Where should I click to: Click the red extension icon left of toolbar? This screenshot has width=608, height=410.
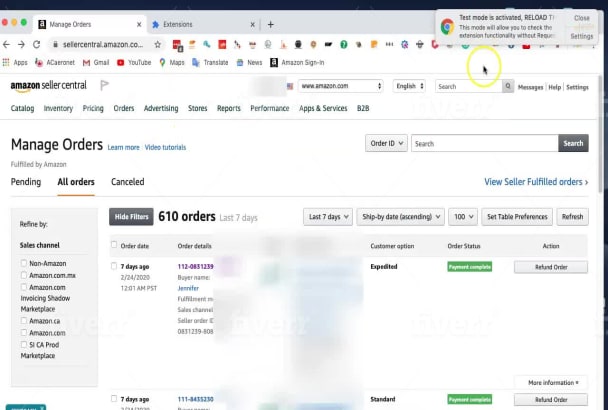(177, 45)
